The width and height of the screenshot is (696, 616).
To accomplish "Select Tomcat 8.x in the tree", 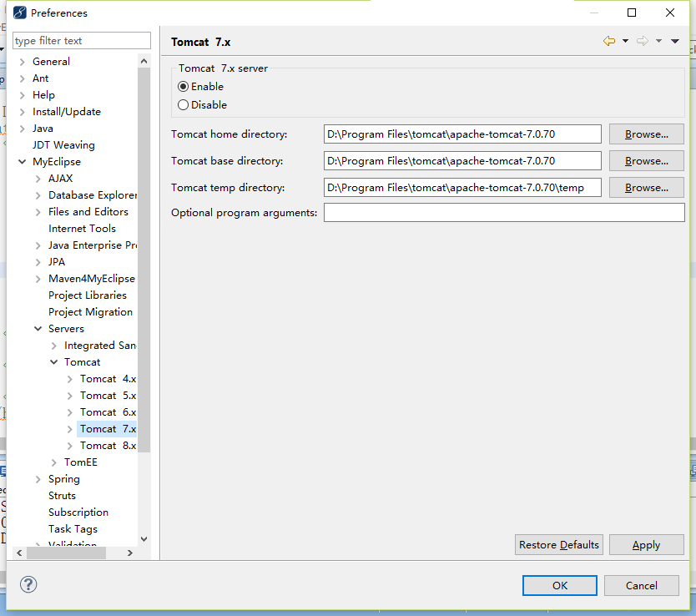I will point(108,446).
